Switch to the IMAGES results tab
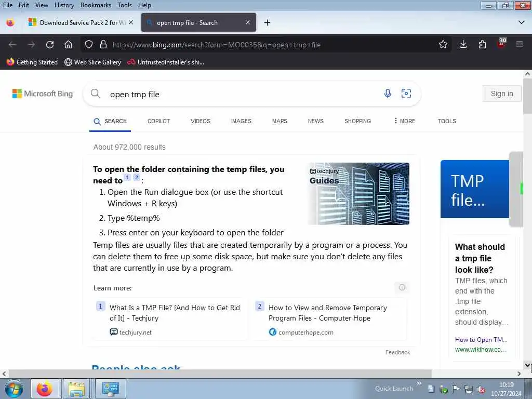Viewport: 532px width, 399px height. tap(241, 121)
